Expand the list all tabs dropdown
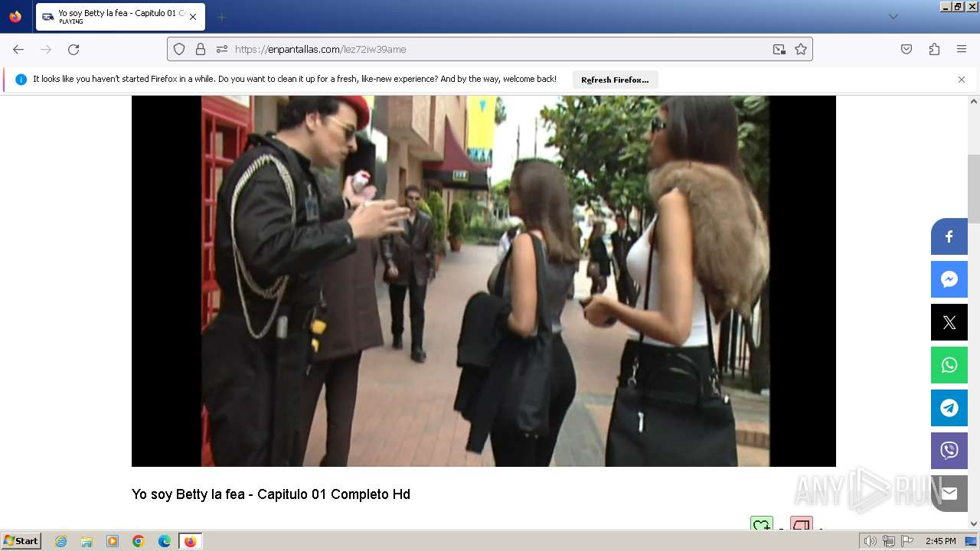 (893, 17)
